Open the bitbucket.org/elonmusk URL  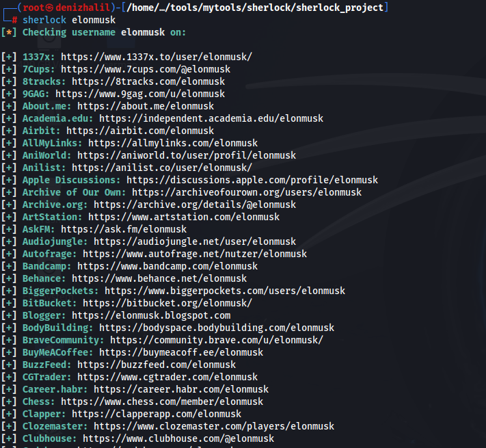pyautogui.click(x=167, y=303)
